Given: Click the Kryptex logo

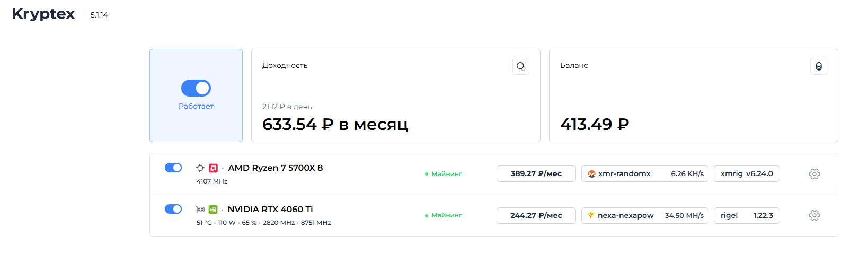Looking at the screenshot, I should click(43, 14).
